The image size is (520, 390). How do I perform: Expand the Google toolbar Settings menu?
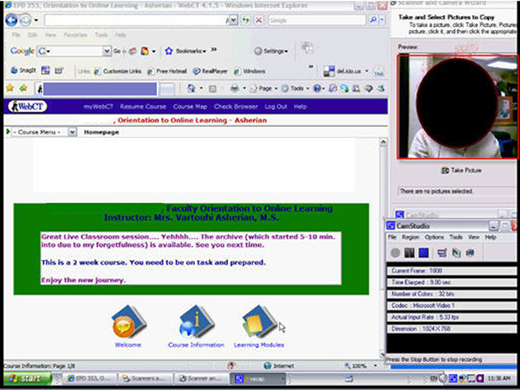pyautogui.click(x=271, y=51)
